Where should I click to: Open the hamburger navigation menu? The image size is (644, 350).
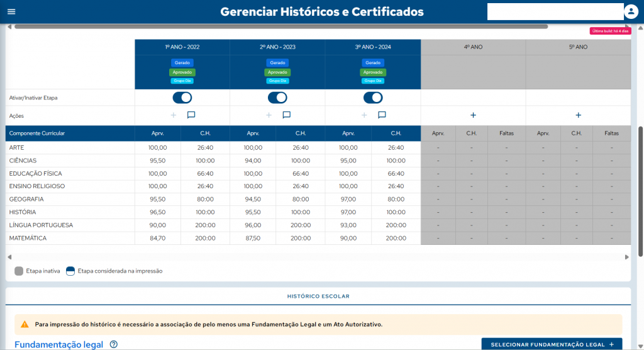11,12
